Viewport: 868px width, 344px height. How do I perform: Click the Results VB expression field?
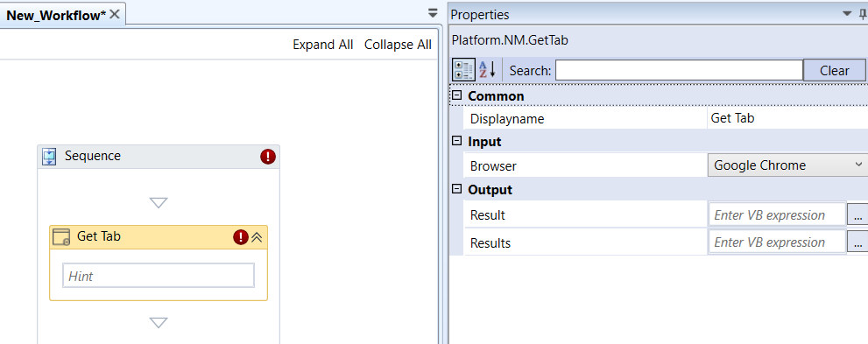click(x=777, y=242)
